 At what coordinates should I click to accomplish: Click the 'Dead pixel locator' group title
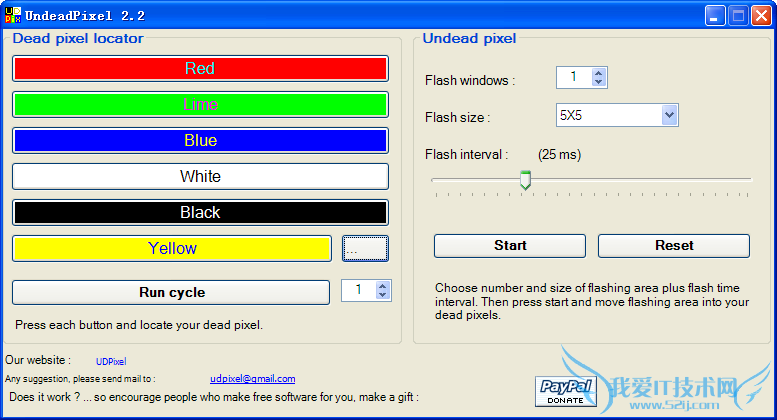78,39
